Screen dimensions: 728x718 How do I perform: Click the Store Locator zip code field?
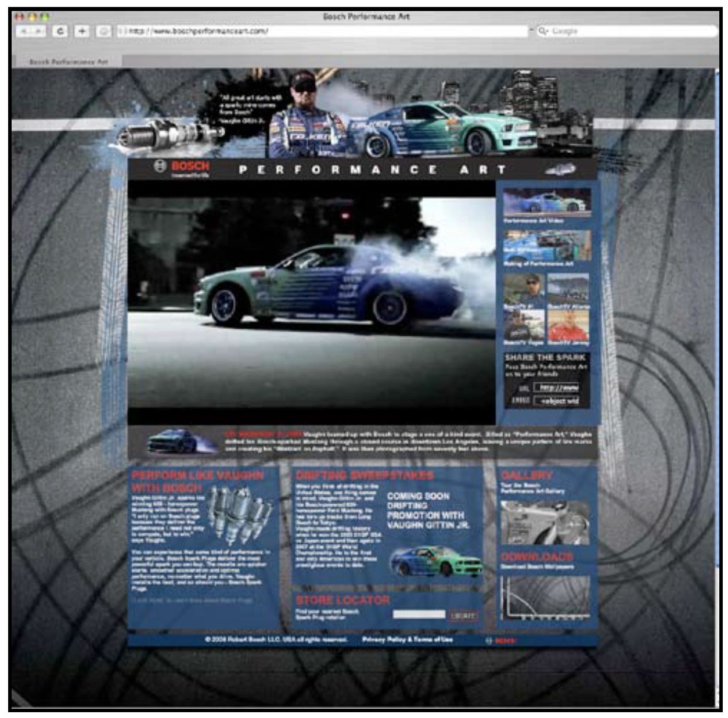(419, 614)
